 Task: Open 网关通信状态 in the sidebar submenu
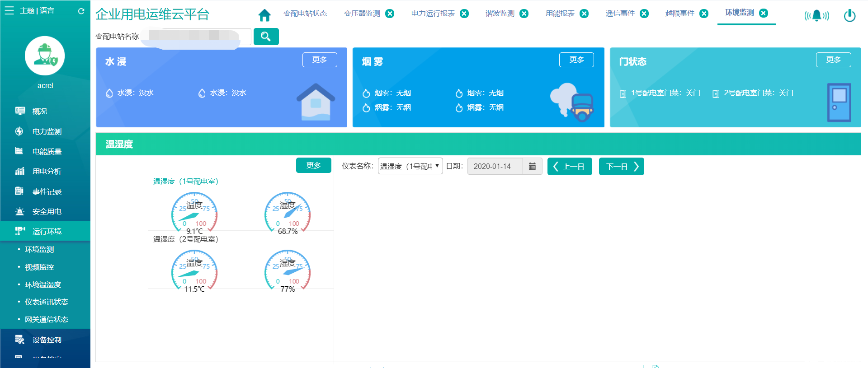tap(47, 319)
